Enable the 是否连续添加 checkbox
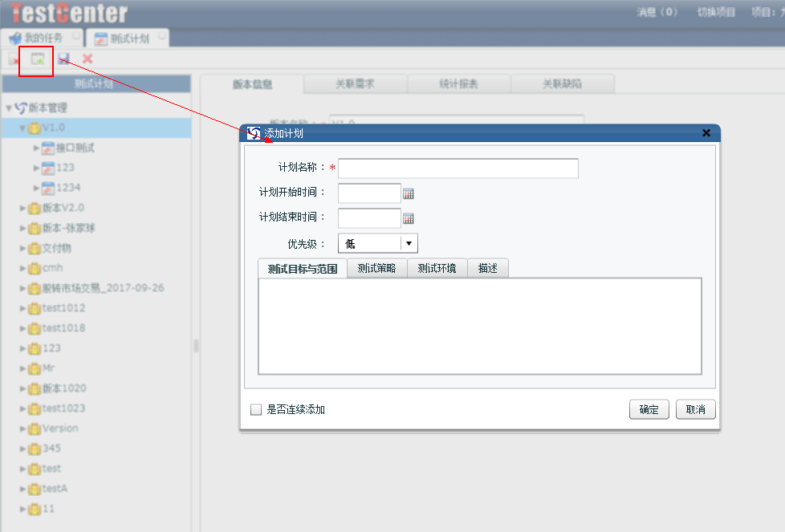 tap(256, 410)
